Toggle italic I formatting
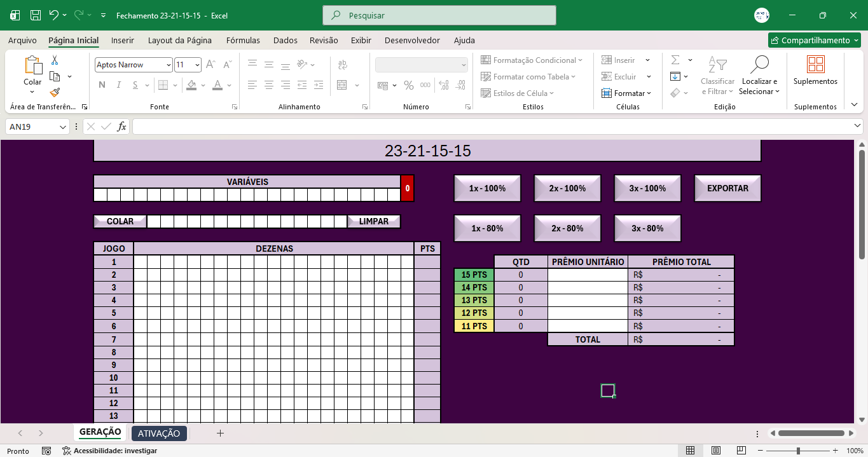This screenshot has width=868, height=457. click(x=120, y=85)
